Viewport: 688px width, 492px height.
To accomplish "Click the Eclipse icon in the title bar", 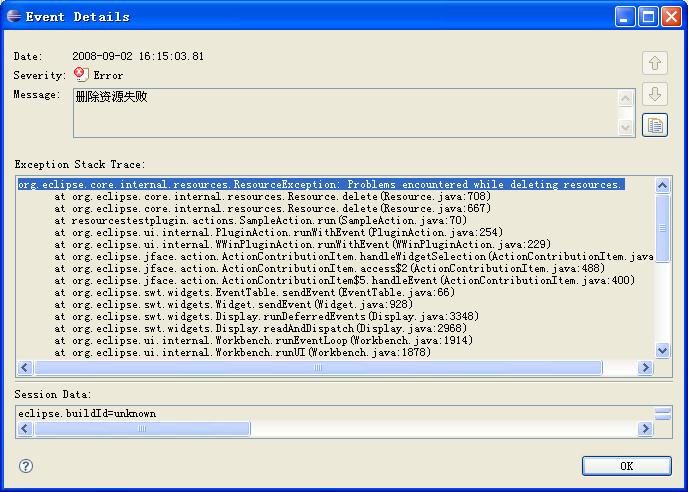I will pyautogui.click(x=14, y=16).
